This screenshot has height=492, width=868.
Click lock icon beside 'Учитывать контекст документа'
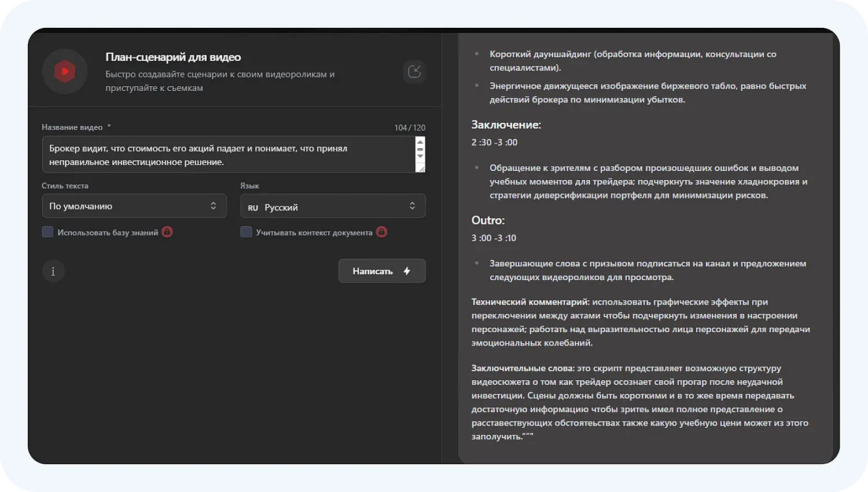pos(381,232)
